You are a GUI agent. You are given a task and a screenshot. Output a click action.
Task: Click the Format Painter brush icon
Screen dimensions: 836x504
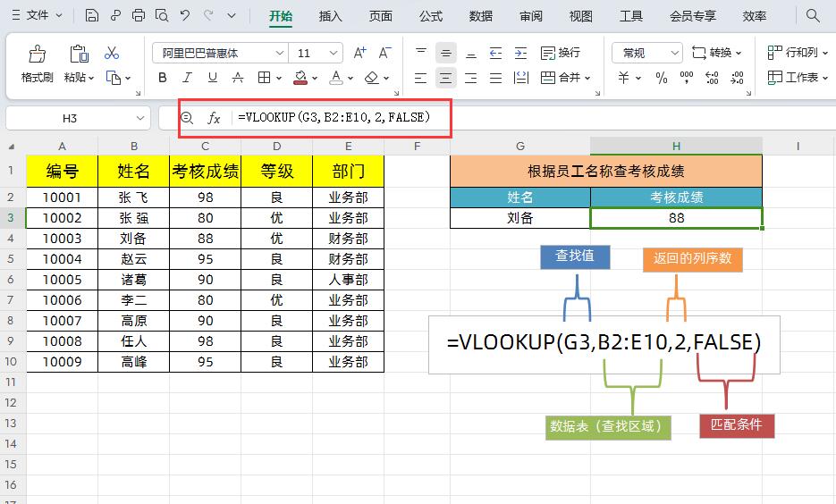pos(37,54)
